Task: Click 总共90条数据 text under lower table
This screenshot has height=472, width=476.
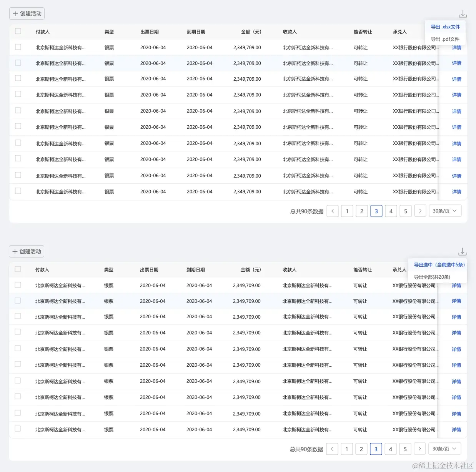Action: pos(306,449)
